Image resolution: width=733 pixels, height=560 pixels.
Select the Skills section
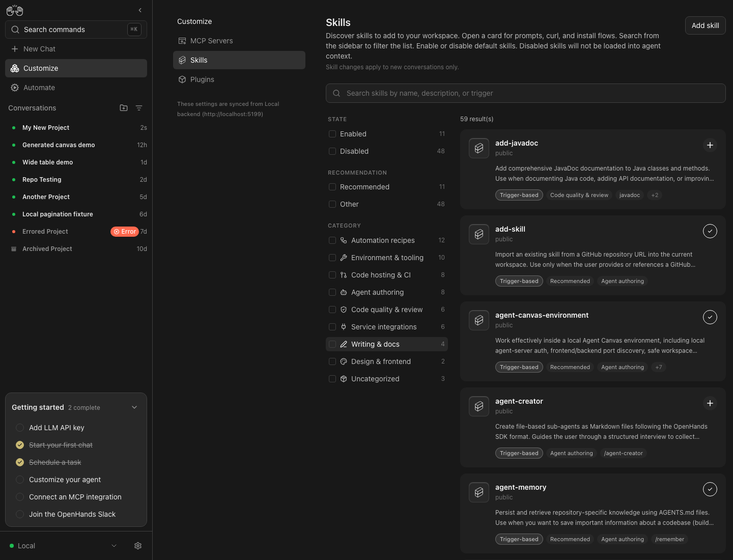(x=239, y=60)
